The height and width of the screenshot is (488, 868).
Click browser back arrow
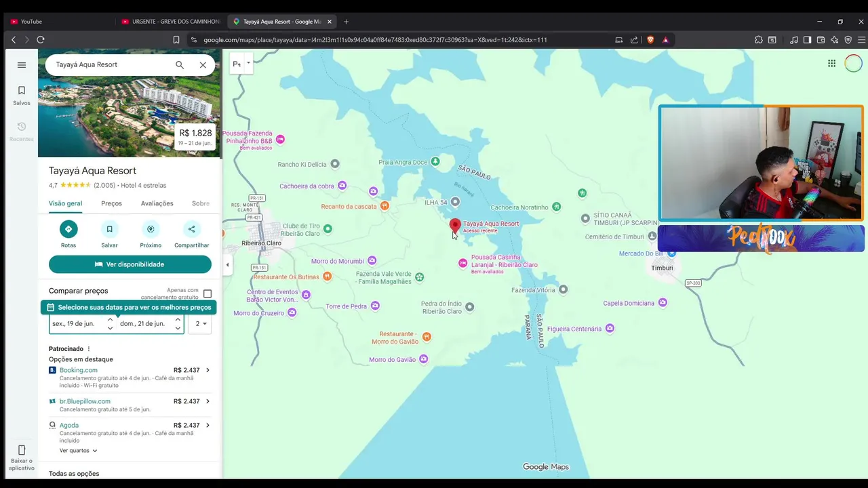(13, 40)
